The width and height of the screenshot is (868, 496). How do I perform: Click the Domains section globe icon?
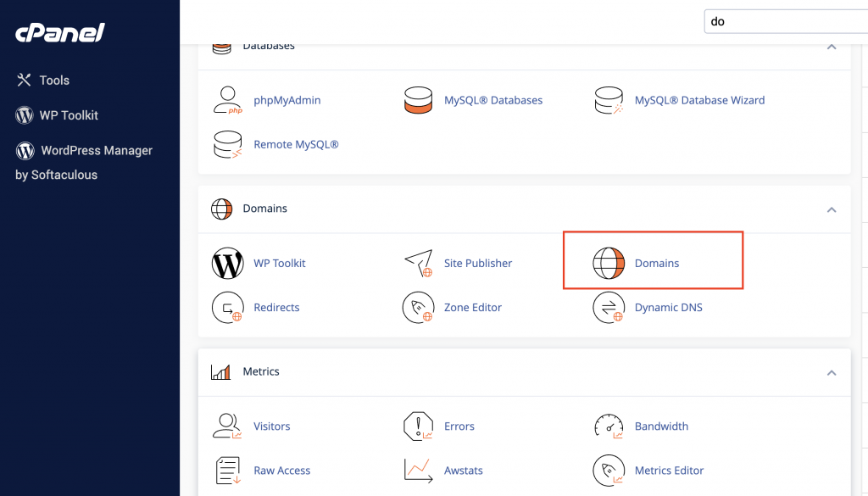(x=221, y=209)
